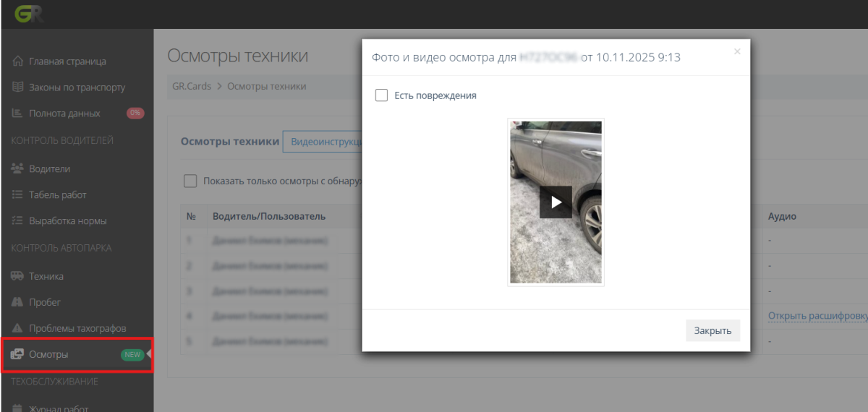The height and width of the screenshot is (412, 868).
Task: Play the inspection video
Action: 556,202
